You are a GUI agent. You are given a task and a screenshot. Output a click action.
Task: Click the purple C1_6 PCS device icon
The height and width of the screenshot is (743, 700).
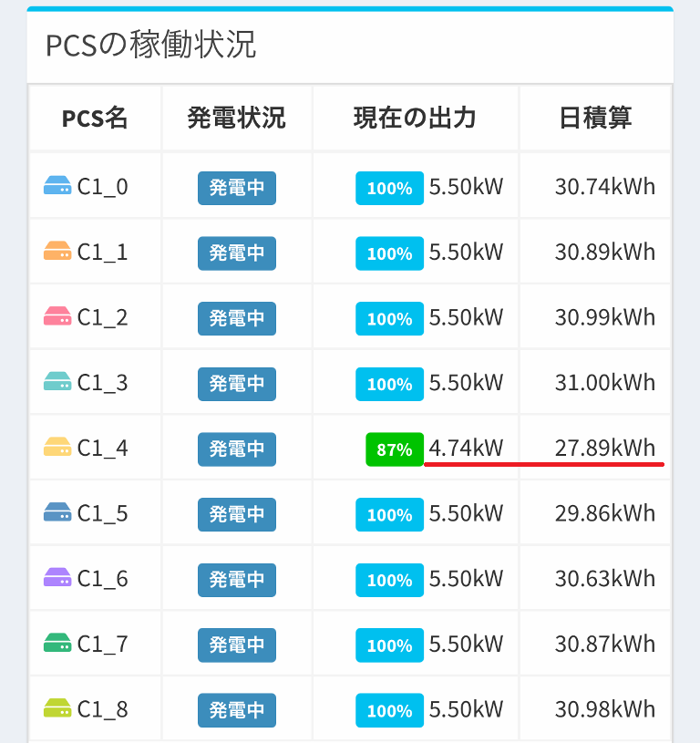57,579
